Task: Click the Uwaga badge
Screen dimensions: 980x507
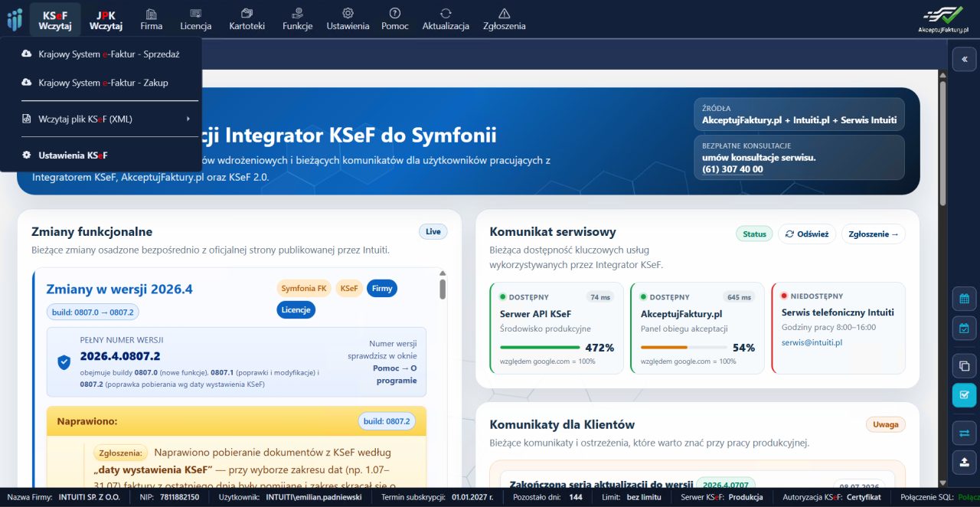Action: click(886, 424)
